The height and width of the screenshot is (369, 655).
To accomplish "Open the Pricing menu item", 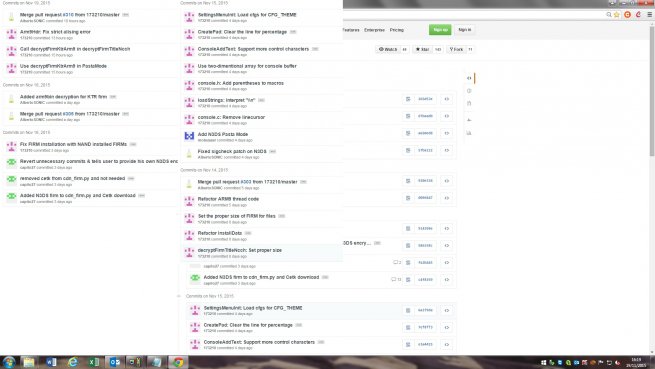I will tap(397, 30).
